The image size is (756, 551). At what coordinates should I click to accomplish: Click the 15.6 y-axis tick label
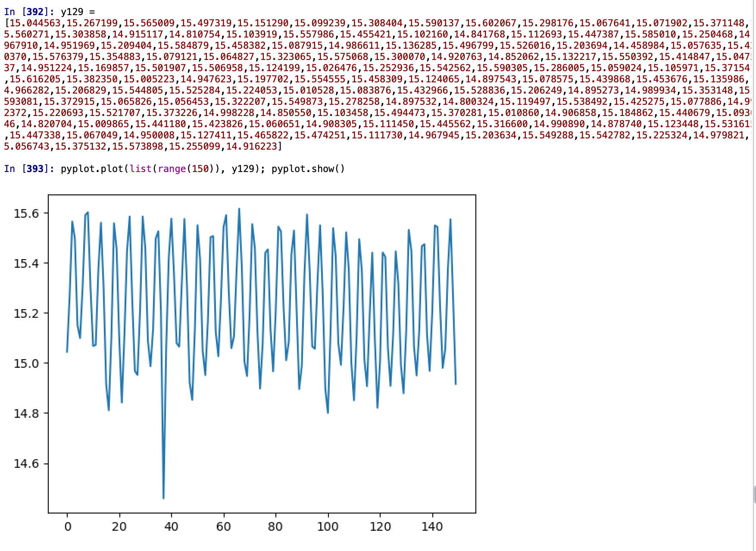click(26, 213)
